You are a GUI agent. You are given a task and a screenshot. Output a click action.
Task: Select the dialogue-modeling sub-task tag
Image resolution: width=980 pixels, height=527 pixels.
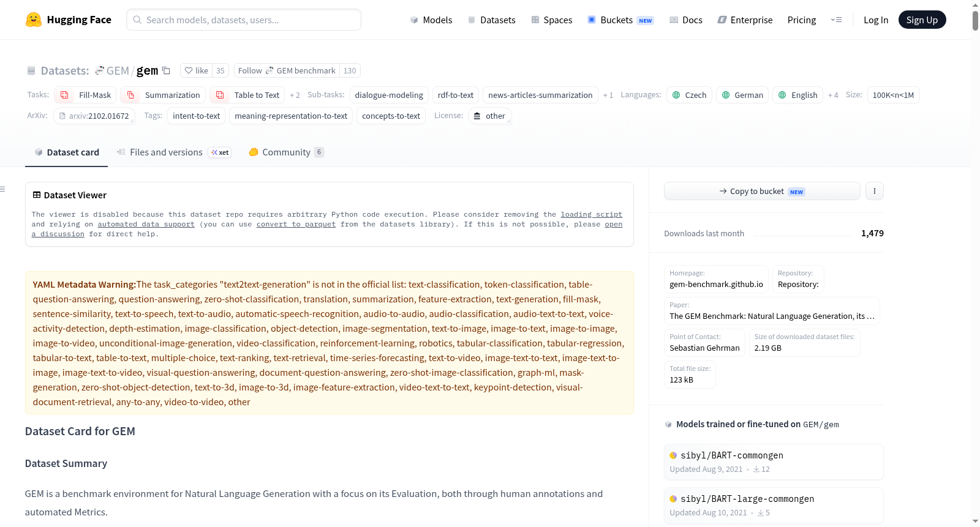pyautogui.click(x=389, y=95)
